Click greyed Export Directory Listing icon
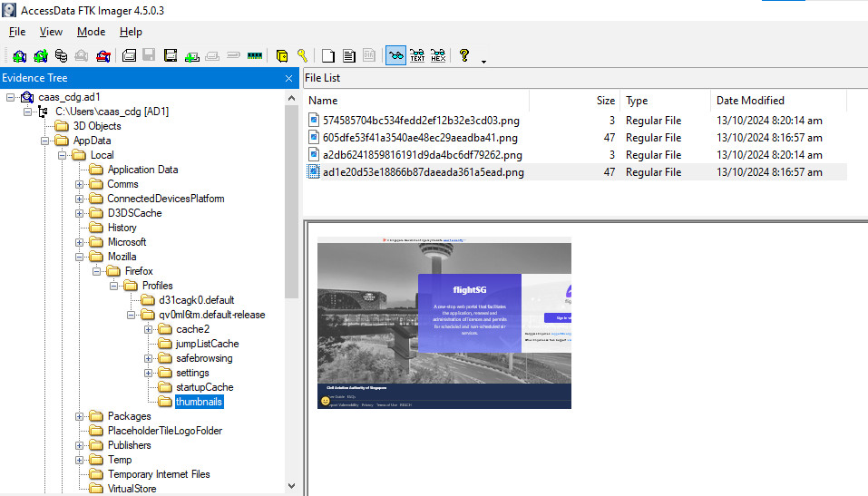This screenshot has width=868, height=496. pos(369,55)
